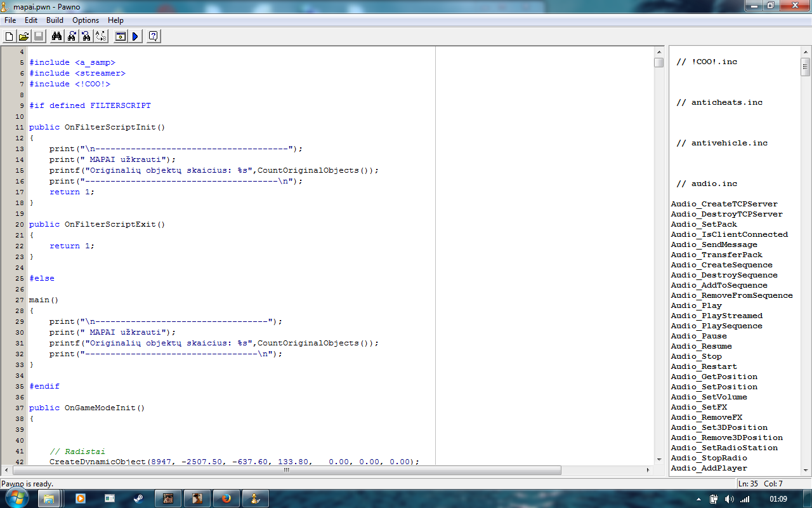Select Audio_CreateTCPServer in the function list
The height and width of the screenshot is (508, 812).
click(x=724, y=204)
